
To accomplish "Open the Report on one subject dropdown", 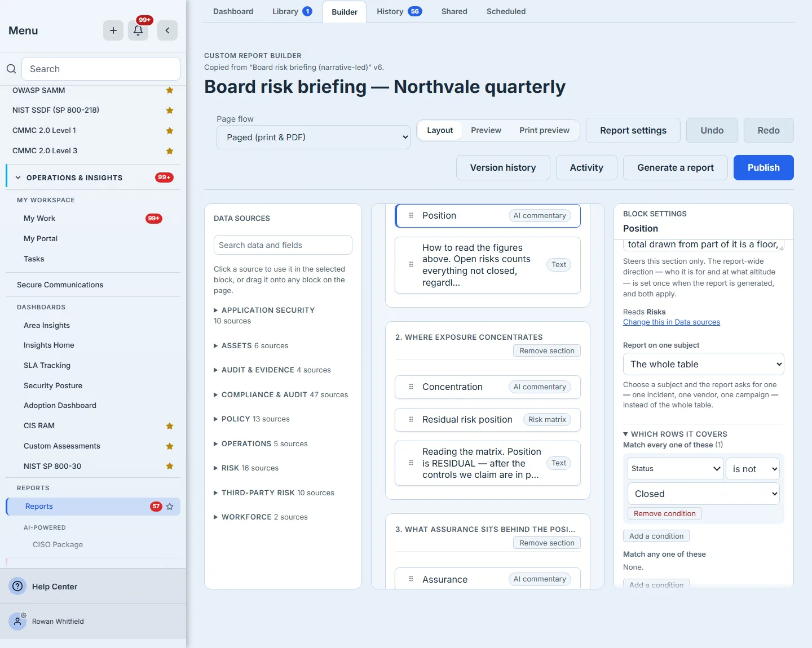I will point(704,364).
